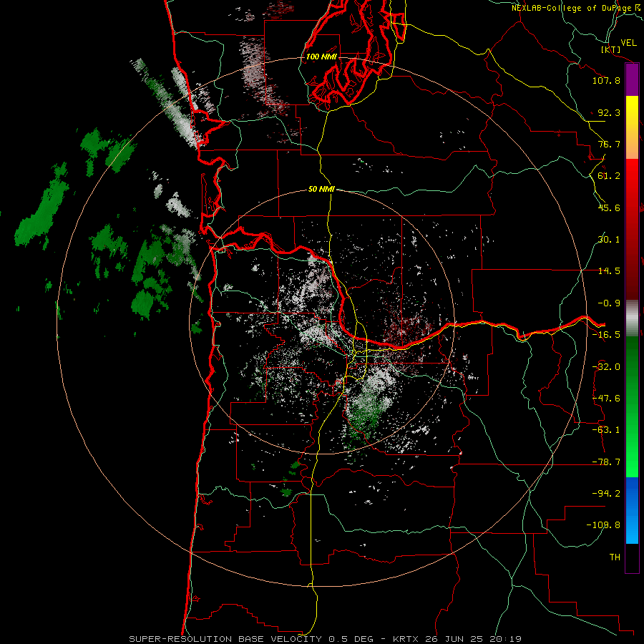Click the 107.8 velocity scale value
This screenshot has width=644, height=644.
pos(606,80)
